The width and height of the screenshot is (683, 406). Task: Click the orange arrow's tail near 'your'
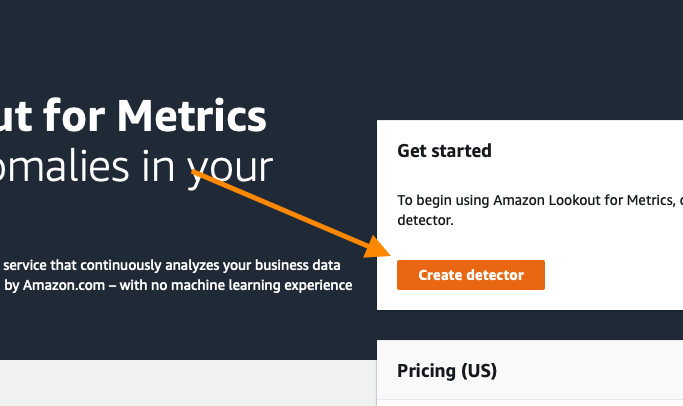(x=197, y=173)
